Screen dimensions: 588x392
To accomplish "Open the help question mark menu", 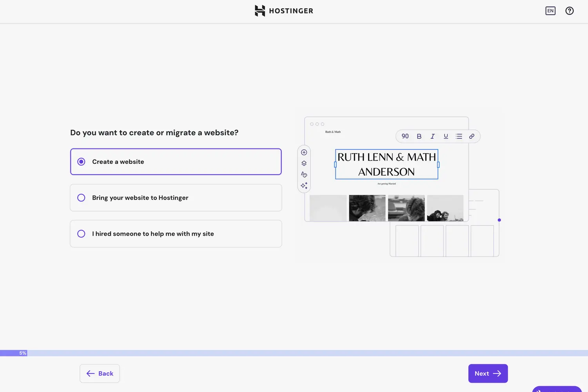I will [x=569, y=11].
